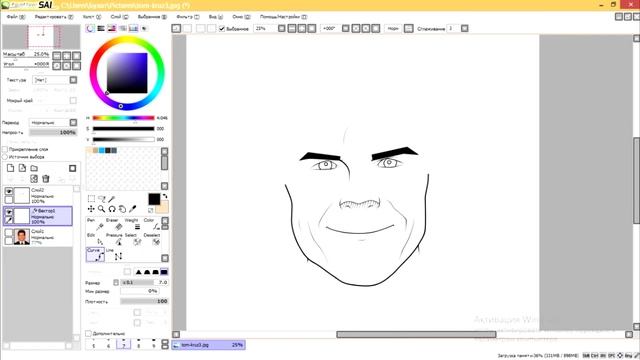Enable the Прикрепление слоя checkbox
640x360 pixels.
[5, 149]
